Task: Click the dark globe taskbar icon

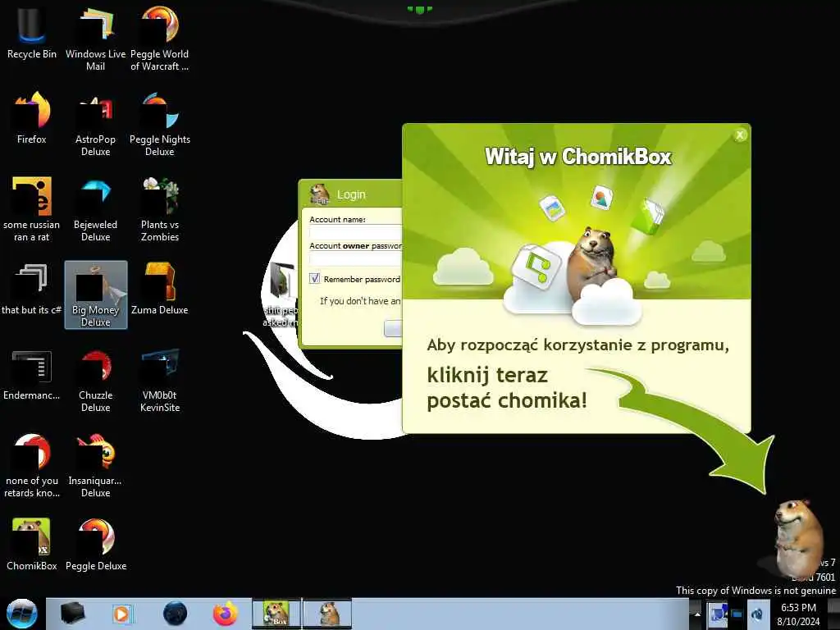Action: [x=175, y=614]
